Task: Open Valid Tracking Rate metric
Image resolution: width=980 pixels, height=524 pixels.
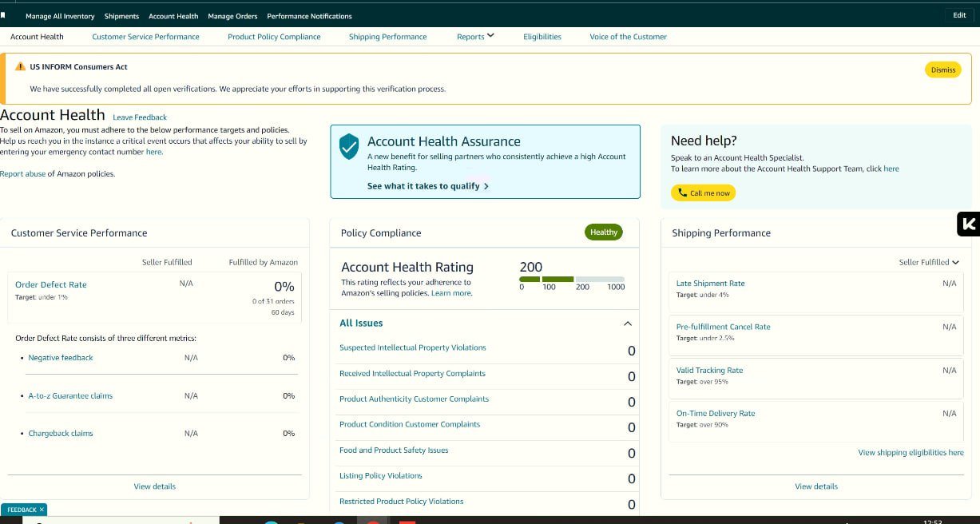Action: click(x=709, y=370)
